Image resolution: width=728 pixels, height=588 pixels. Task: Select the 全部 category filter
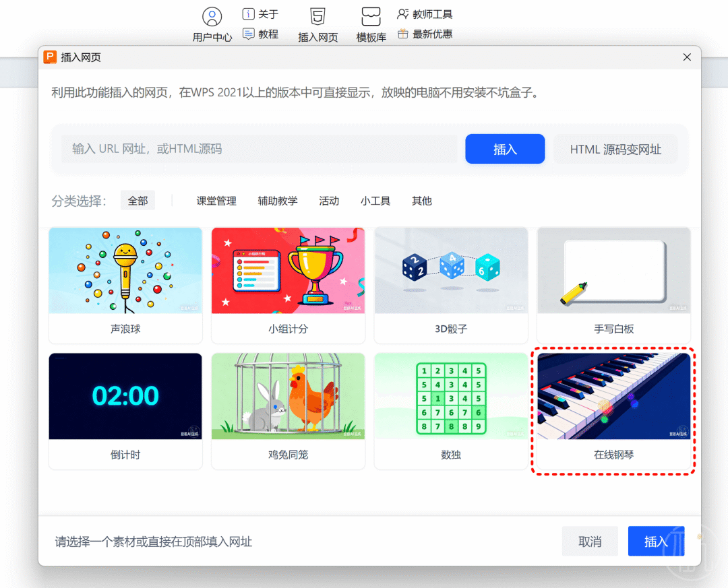click(x=138, y=201)
